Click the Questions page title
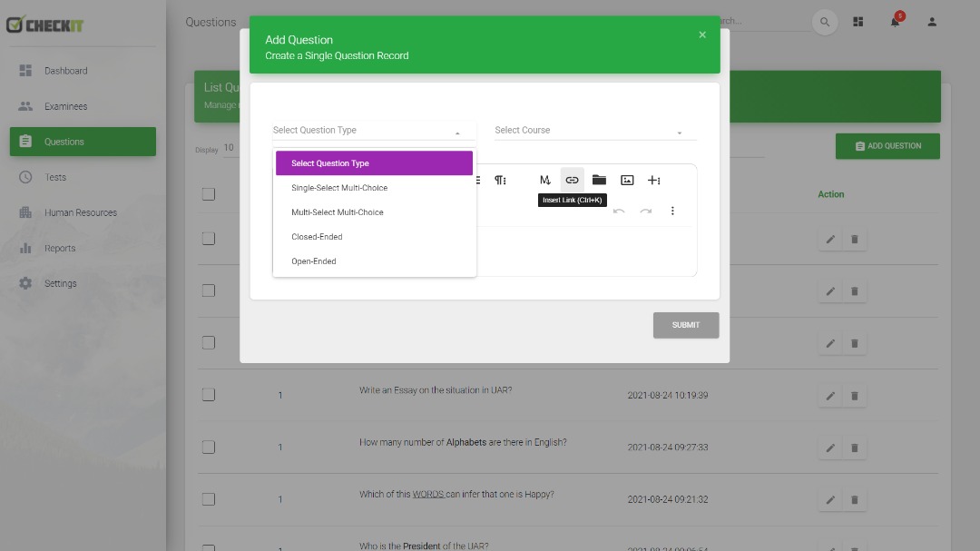 (211, 22)
